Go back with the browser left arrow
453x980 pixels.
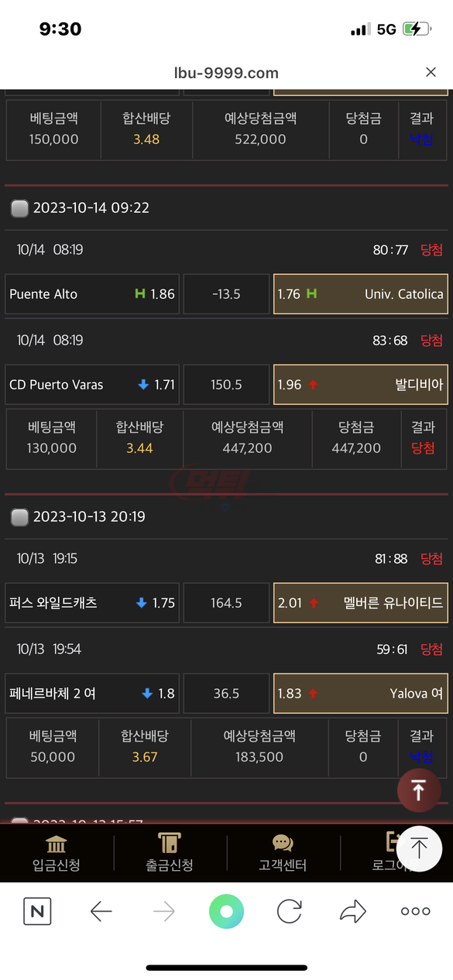point(101,912)
